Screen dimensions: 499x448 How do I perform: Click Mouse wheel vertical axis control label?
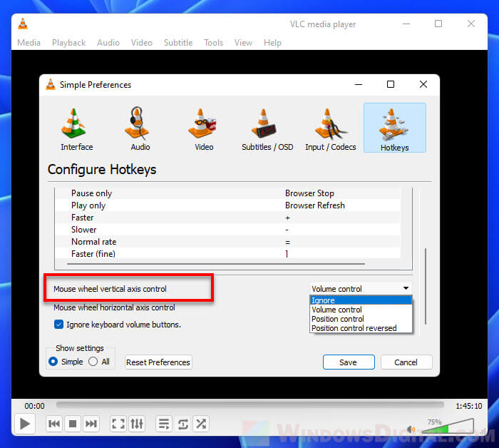click(110, 289)
